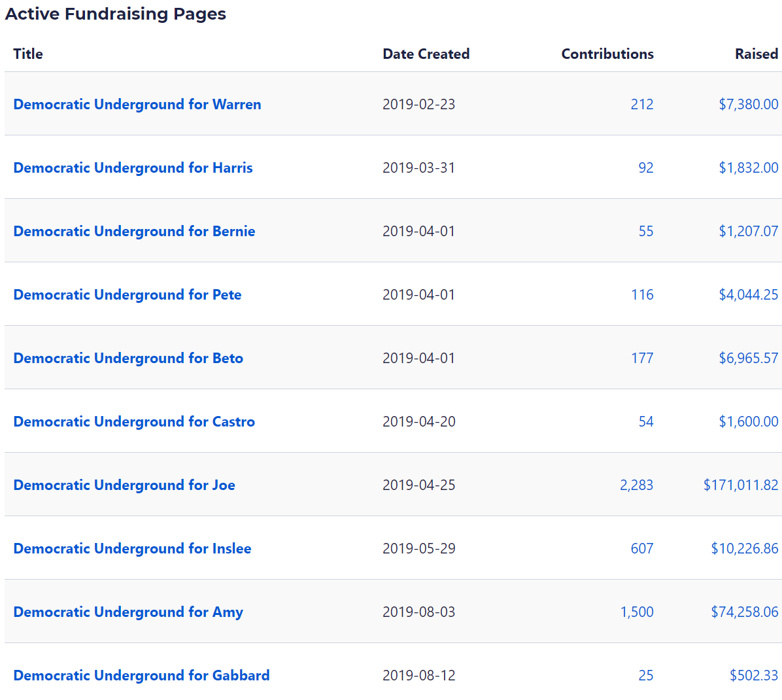Open Democratic Underground for Joe page
Viewport: 782px width, 700px height.
(x=124, y=485)
